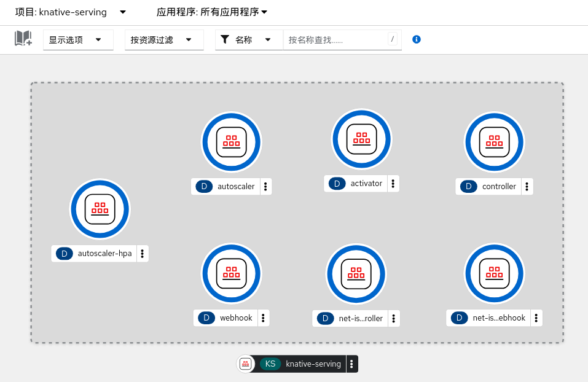Select the webhook deployment node circle
Viewport: 588px width, 382px height.
[232, 274]
